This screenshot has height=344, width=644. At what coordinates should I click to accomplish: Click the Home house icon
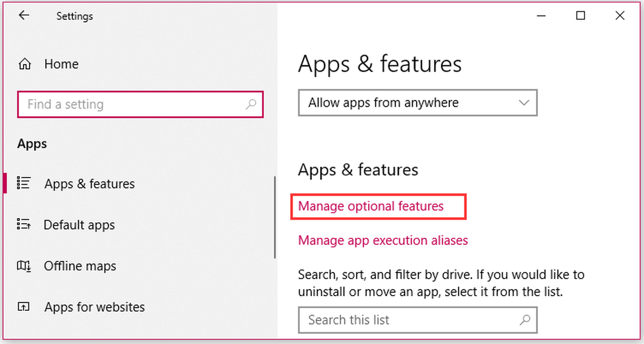click(x=25, y=64)
